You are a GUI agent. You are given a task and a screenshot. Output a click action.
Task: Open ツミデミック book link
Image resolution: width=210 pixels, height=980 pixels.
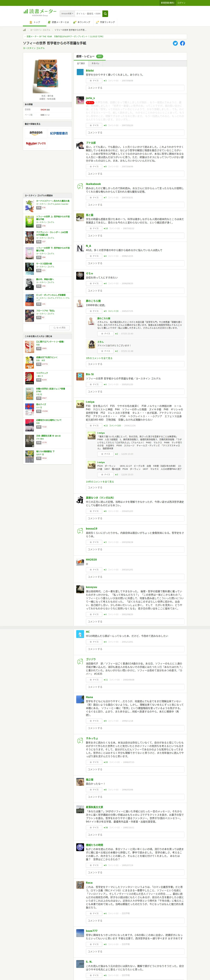[42, 373]
